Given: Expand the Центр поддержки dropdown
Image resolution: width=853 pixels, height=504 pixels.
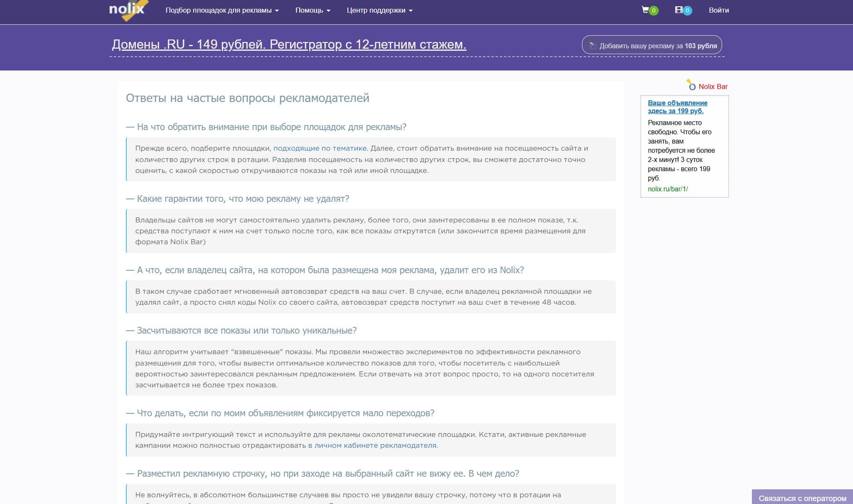Looking at the screenshot, I should 379,10.
